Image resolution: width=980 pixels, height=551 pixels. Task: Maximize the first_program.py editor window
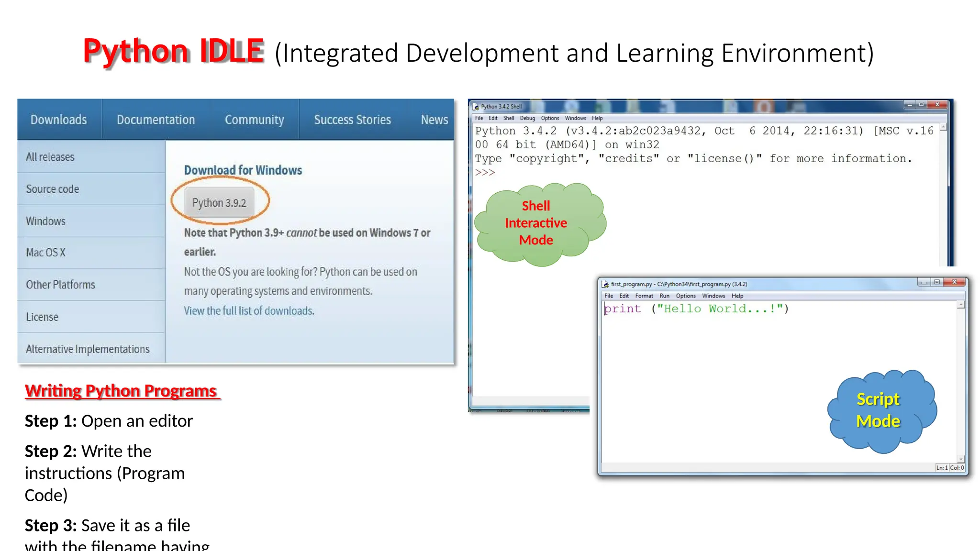point(937,282)
